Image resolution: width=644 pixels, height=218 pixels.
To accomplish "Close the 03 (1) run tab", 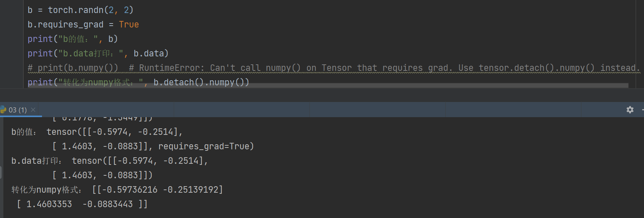I will (x=33, y=110).
